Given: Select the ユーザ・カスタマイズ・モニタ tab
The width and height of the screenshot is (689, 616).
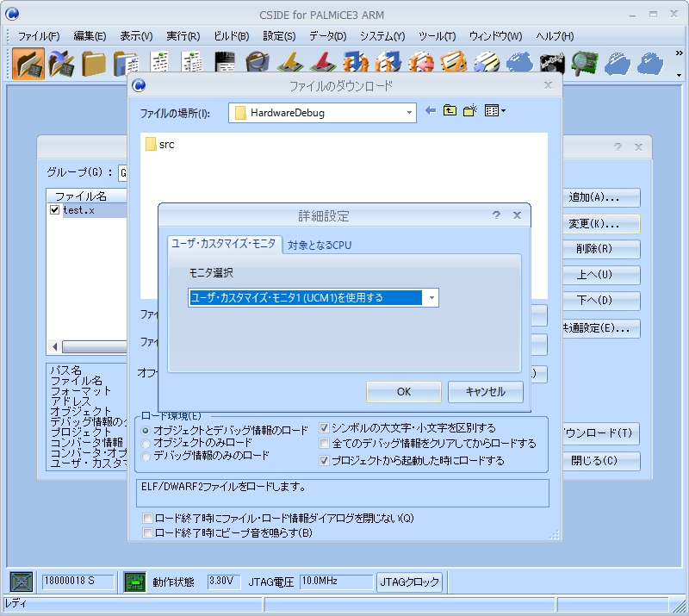Looking at the screenshot, I should 224,244.
